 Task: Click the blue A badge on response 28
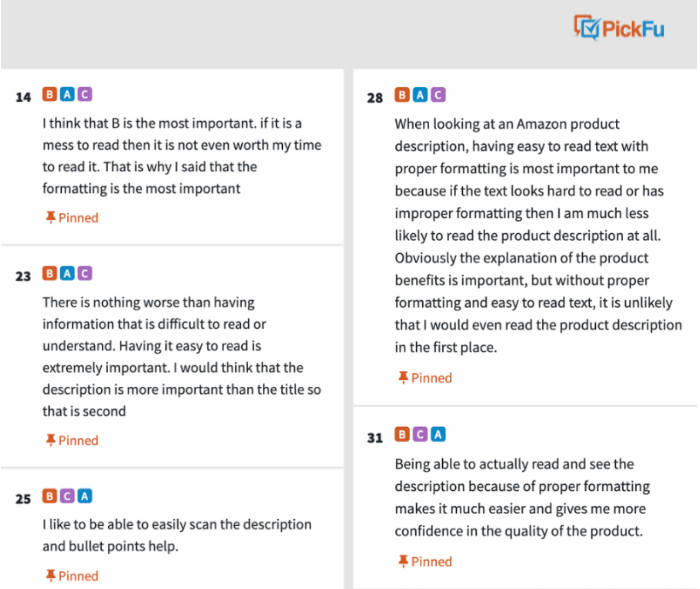tap(420, 95)
